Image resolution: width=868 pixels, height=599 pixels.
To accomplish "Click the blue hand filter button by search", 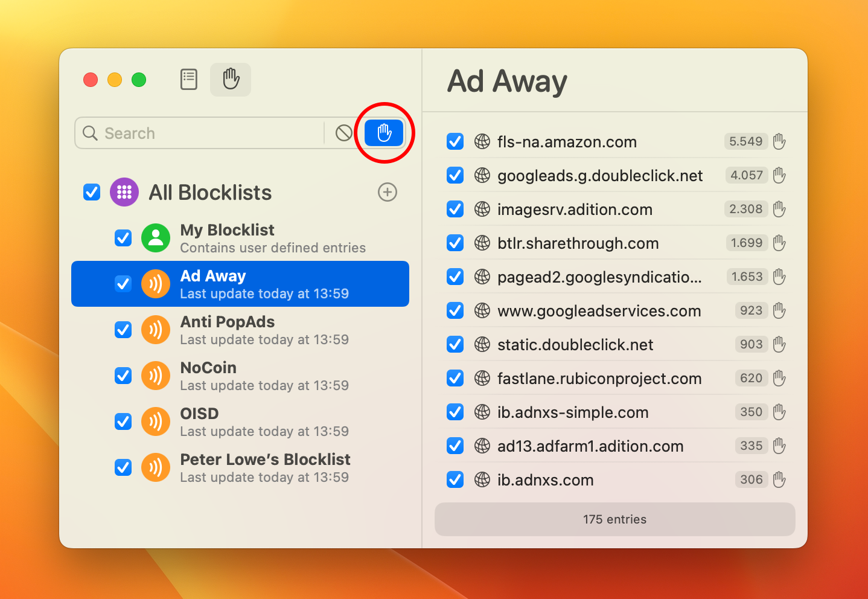I will [384, 133].
